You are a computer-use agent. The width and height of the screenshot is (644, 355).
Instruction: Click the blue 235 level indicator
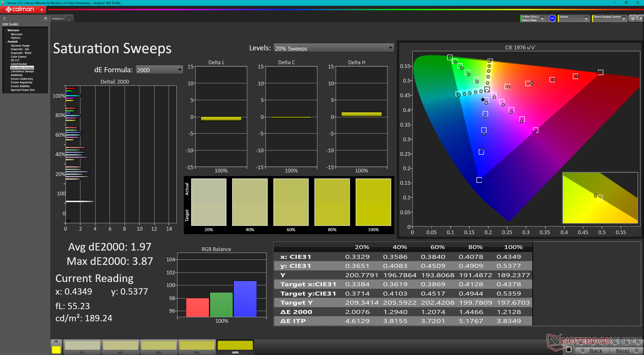point(552,18)
